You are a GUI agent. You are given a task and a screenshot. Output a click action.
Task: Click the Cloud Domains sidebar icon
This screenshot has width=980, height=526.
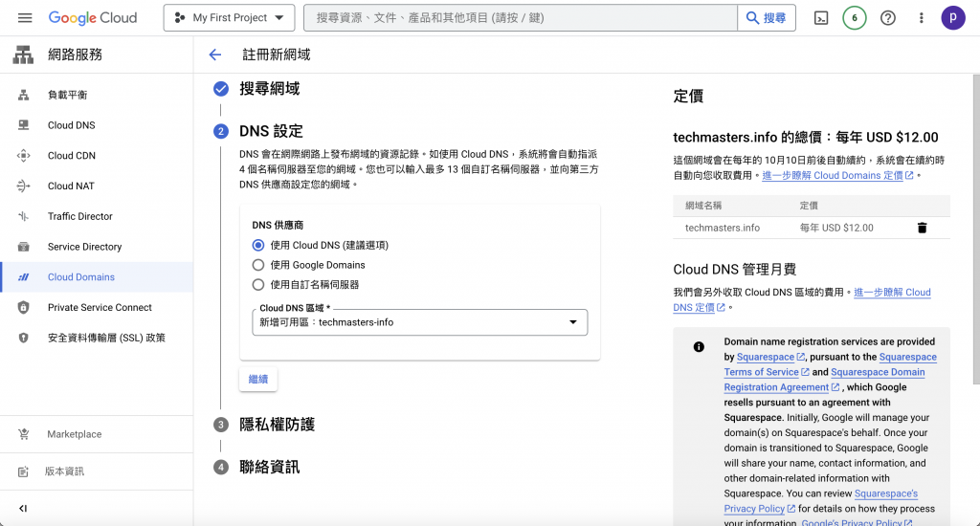[23, 276]
